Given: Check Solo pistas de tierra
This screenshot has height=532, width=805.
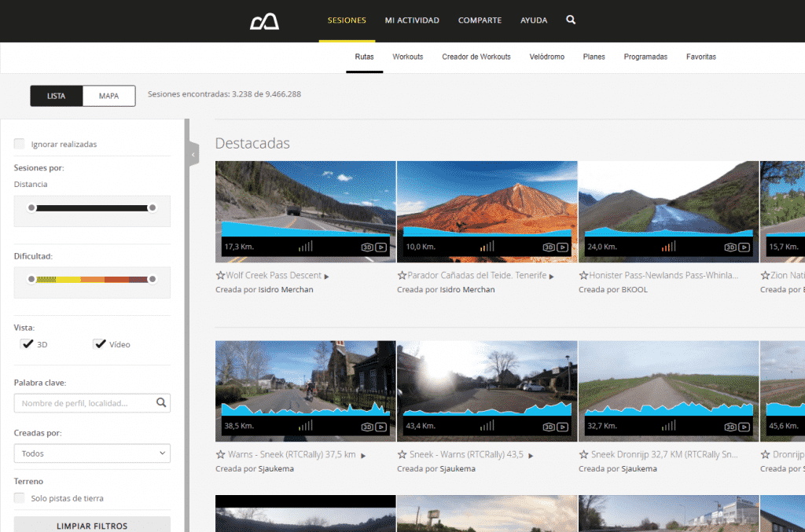Looking at the screenshot, I should (x=20, y=497).
